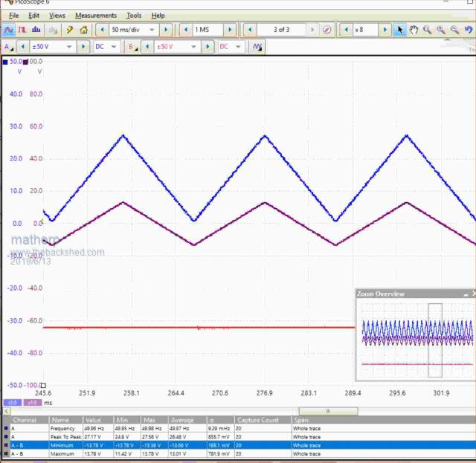The width and height of the screenshot is (476, 463).
Task: Open the Measurements menu
Action: [x=95, y=15]
